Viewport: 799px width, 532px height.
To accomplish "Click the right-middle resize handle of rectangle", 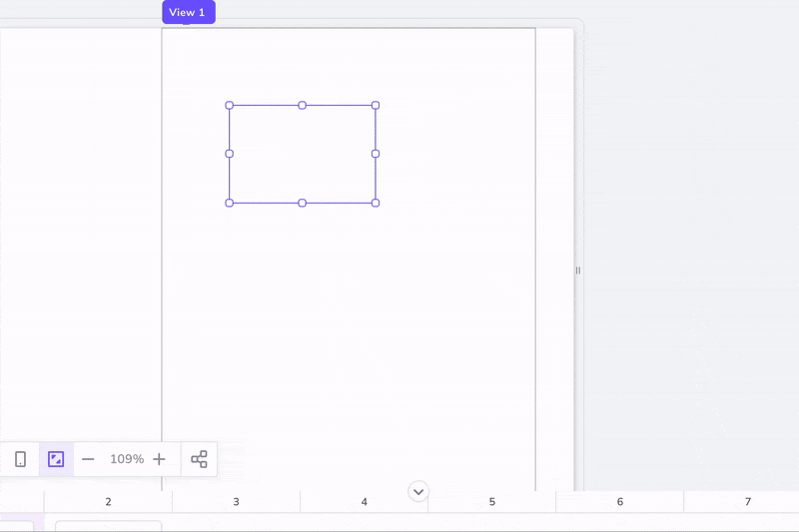I will [376, 154].
